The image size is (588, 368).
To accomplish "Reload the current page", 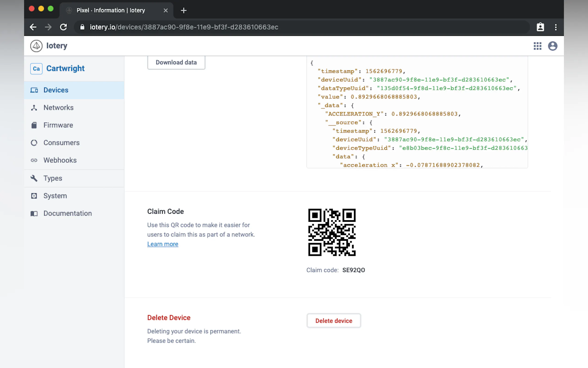I will (63, 27).
